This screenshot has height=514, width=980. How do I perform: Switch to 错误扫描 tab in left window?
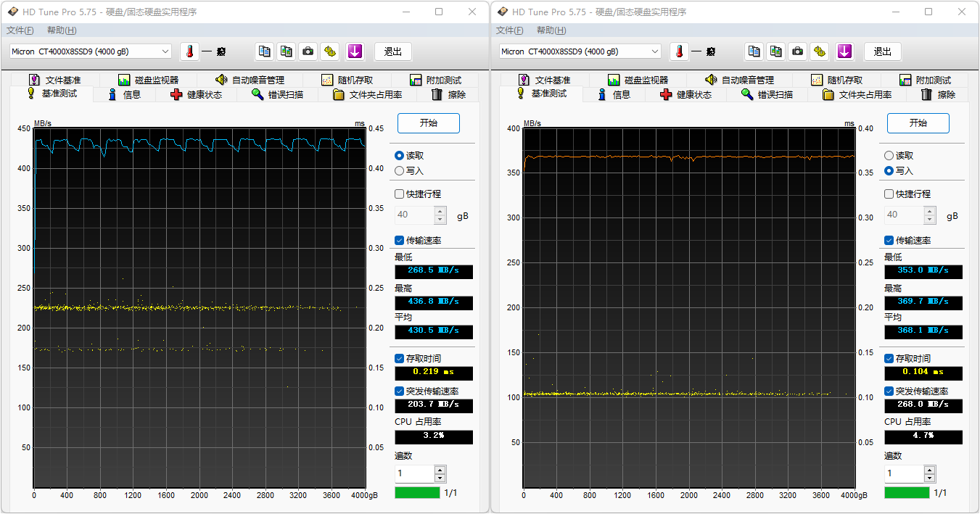(277, 95)
